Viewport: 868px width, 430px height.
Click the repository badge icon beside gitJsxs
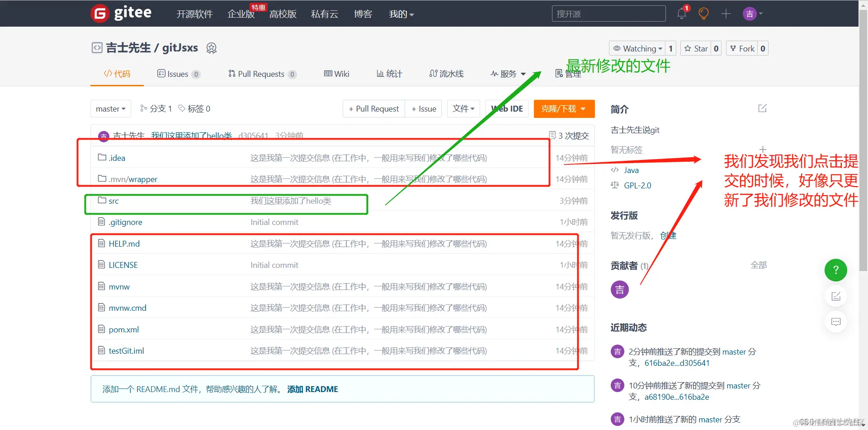212,48
